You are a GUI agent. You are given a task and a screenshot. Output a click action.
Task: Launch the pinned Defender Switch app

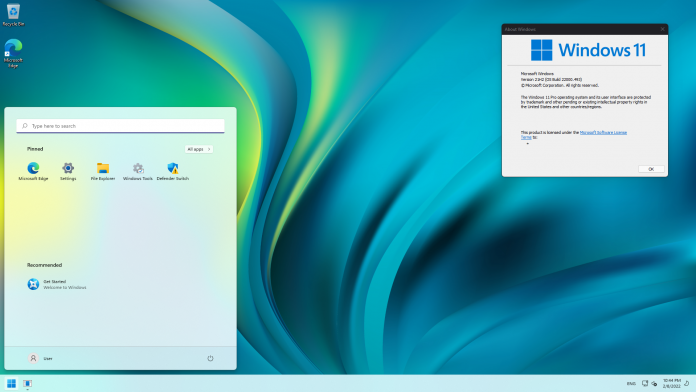[173, 171]
